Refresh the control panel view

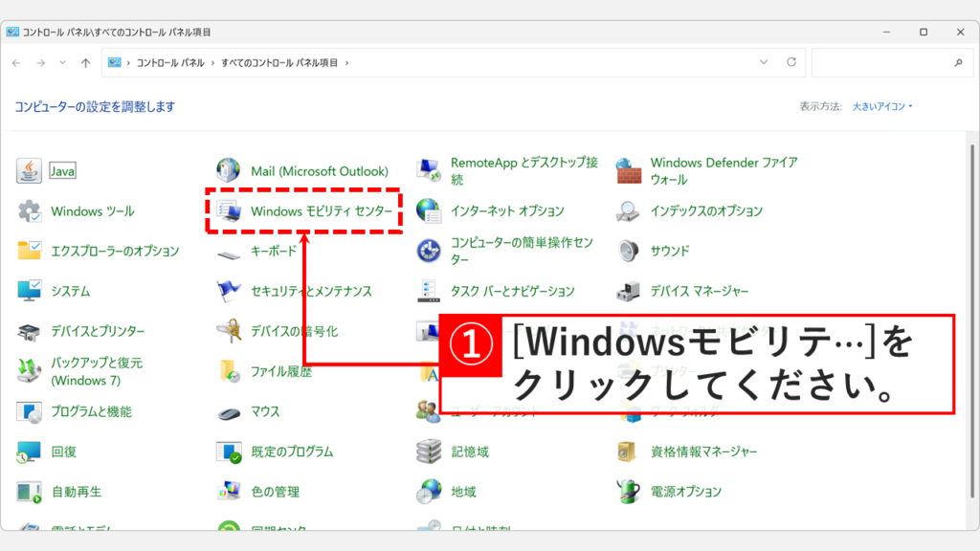pos(791,62)
